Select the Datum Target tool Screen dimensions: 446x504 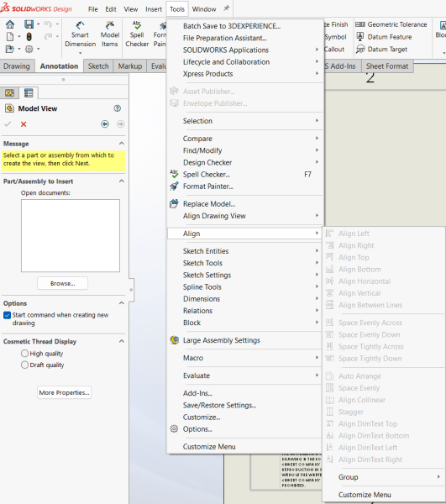[381, 50]
